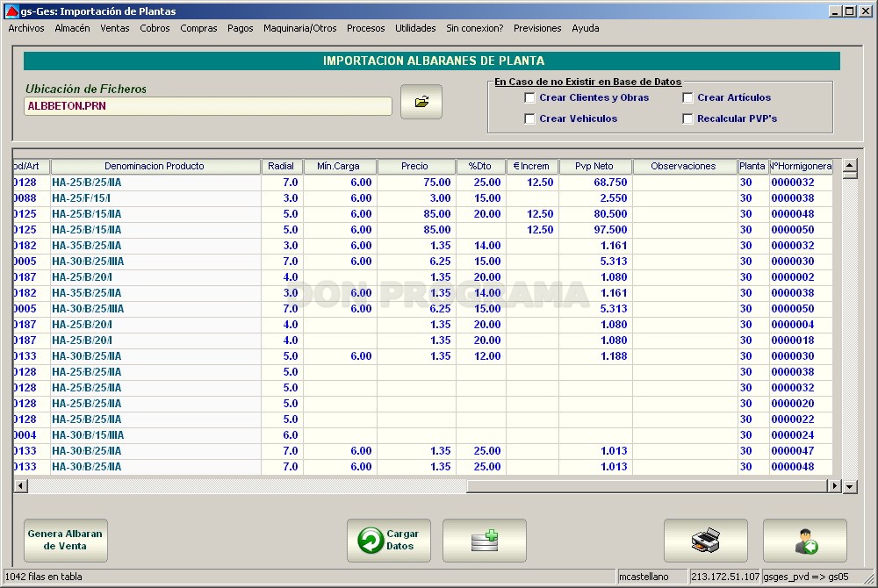Open the Almacén menu
The image size is (878, 588).
(x=72, y=28)
